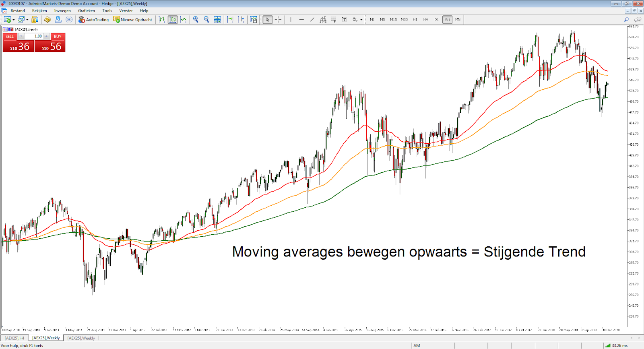Activate the standard cursor mode
Image resolution: width=644 pixels, height=349 pixels.
tap(267, 19)
